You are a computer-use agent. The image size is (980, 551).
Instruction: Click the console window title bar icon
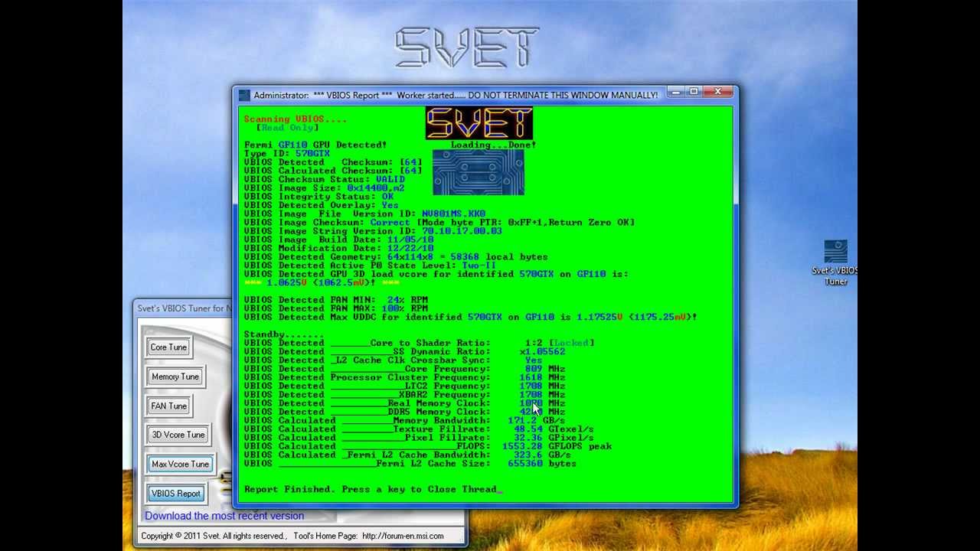(244, 95)
